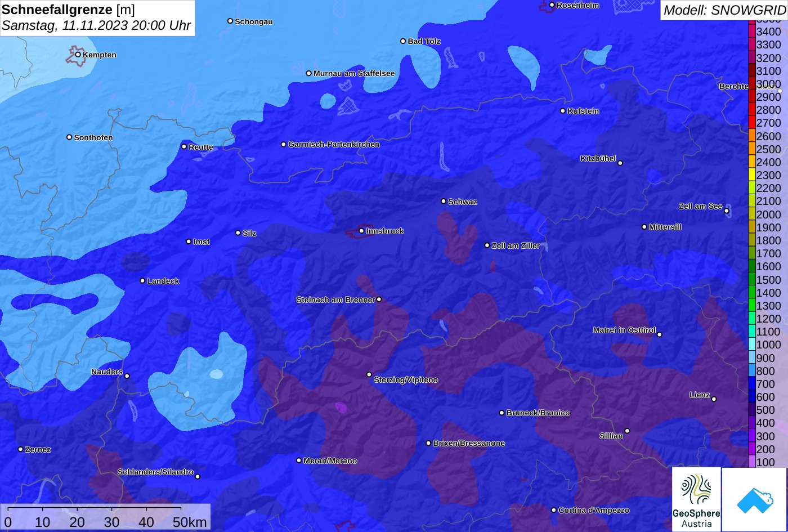The image size is (788, 532).
Task: Click the Bruneck/Brunico marker dot
Action: pos(502,413)
